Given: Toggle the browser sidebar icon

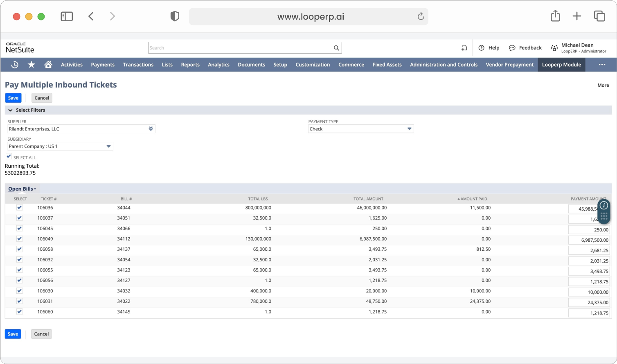Looking at the screenshot, I should pos(67,16).
